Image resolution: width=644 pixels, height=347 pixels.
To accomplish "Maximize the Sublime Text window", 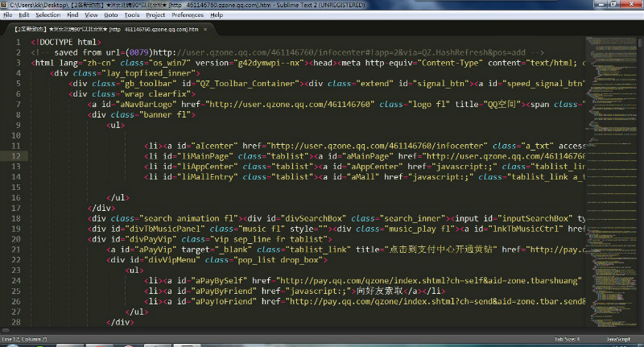I will click(x=613, y=4).
